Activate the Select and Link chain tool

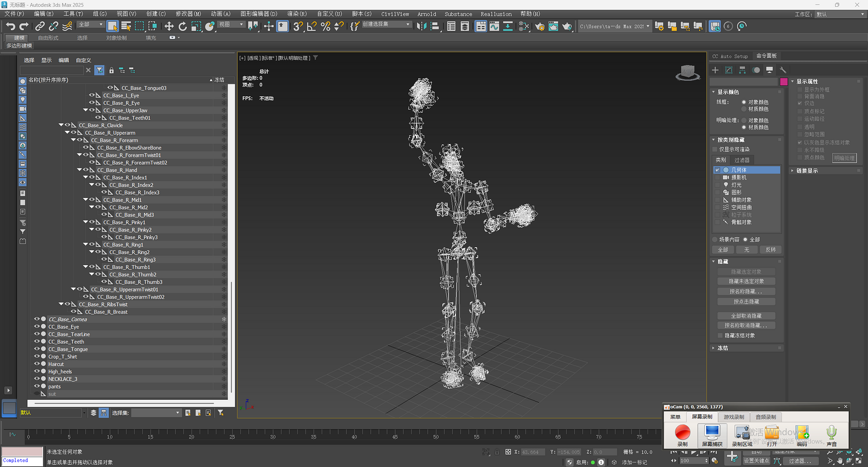40,26
